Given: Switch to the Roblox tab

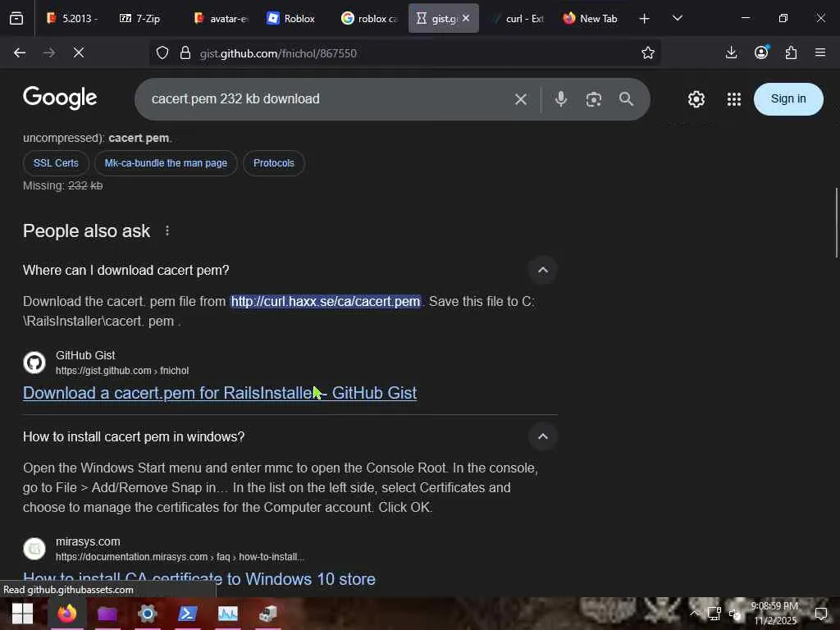Looking at the screenshot, I should click(292, 19).
